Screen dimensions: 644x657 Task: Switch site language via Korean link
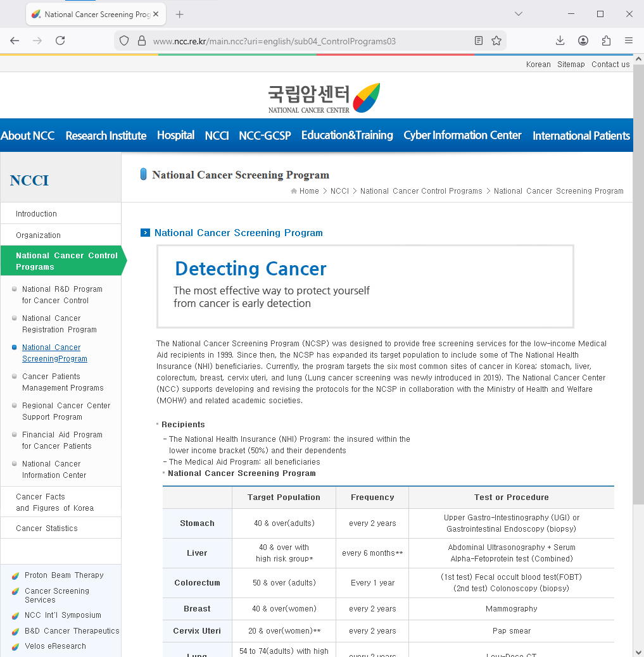538,64
